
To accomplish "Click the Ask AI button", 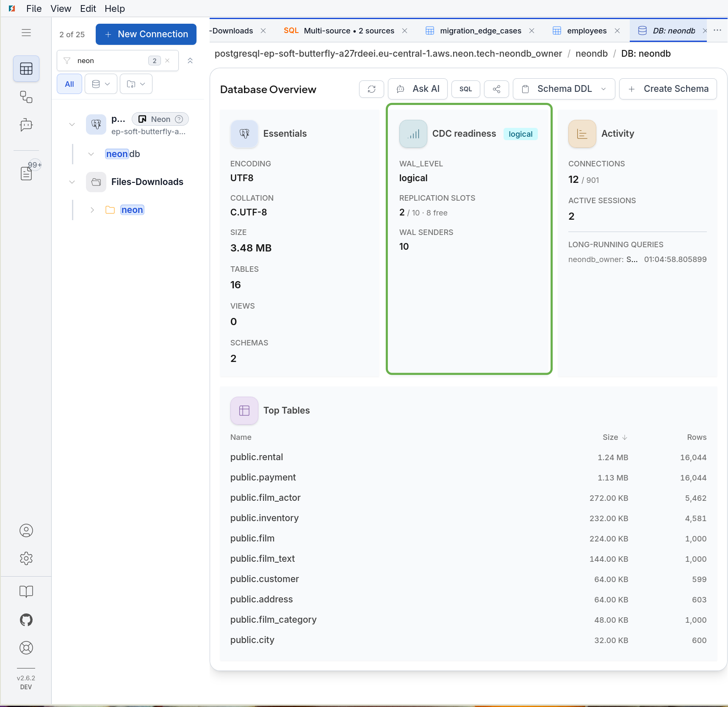I will [418, 89].
